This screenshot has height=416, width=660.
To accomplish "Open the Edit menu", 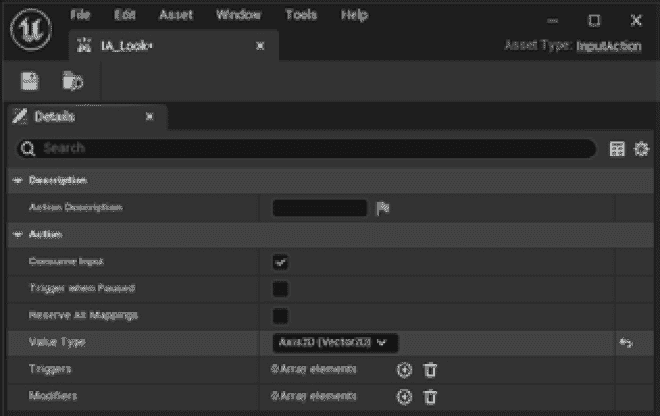I will point(125,15).
